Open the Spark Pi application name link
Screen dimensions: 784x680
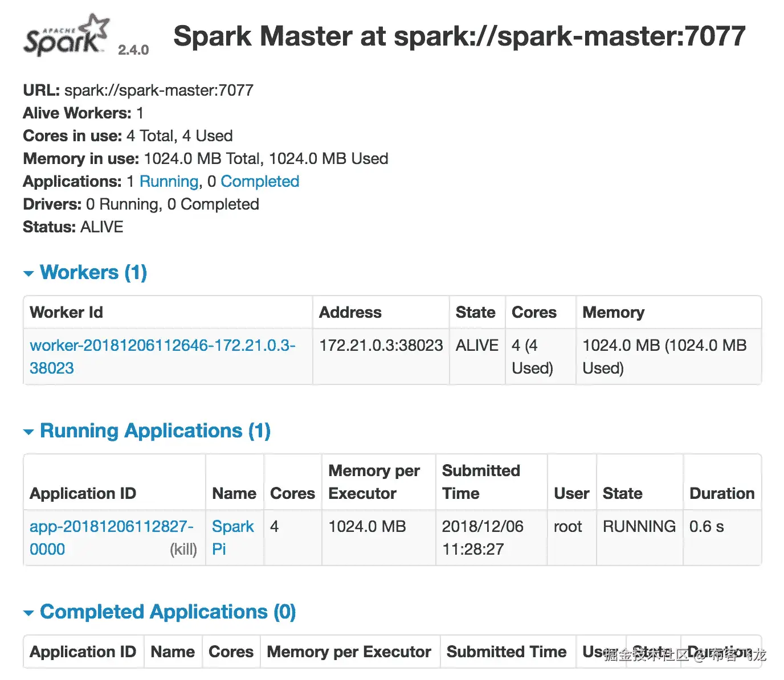point(232,538)
